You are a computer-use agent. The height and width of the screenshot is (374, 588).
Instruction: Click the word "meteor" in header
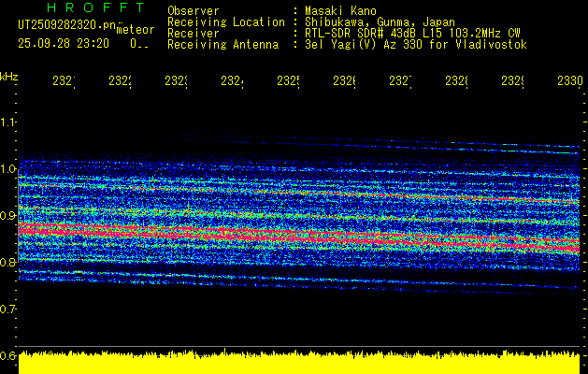tap(136, 30)
